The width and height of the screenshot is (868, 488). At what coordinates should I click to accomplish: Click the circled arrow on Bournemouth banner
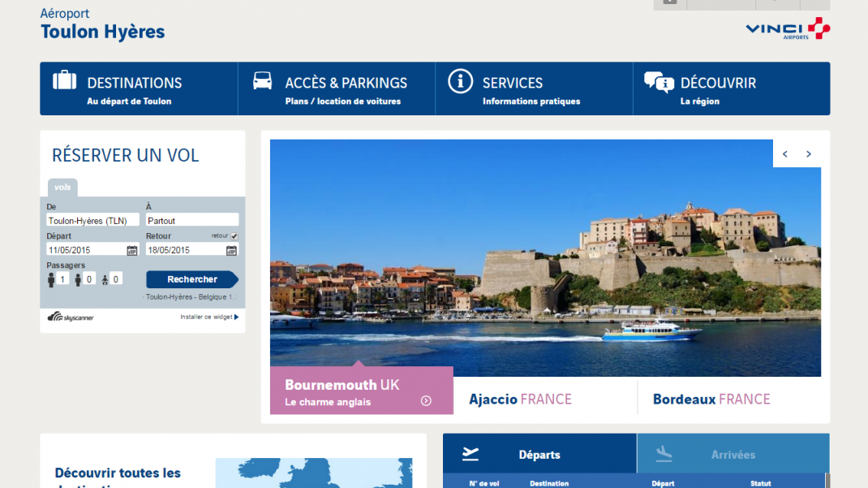426,401
